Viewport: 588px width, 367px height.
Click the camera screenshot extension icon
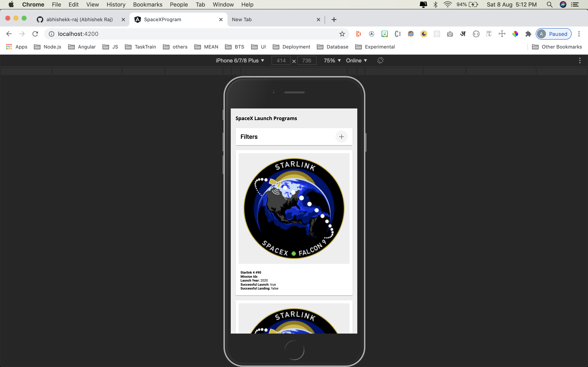pyautogui.click(x=450, y=34)
